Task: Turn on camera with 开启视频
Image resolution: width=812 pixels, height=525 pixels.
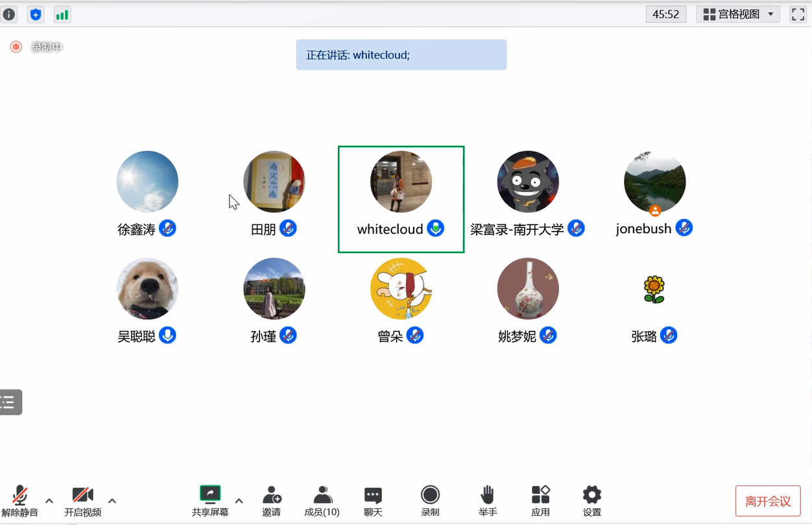Action: tap(82, 500)
